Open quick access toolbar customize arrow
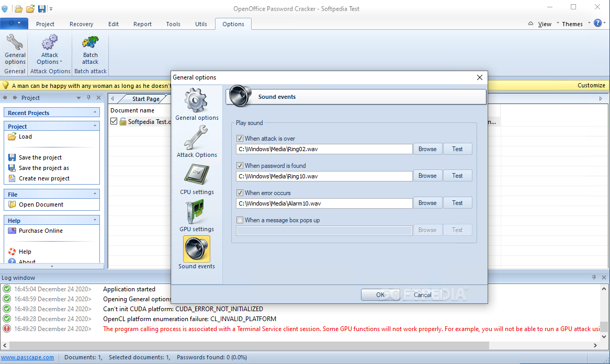610x364 pixels. pos(51,8)
